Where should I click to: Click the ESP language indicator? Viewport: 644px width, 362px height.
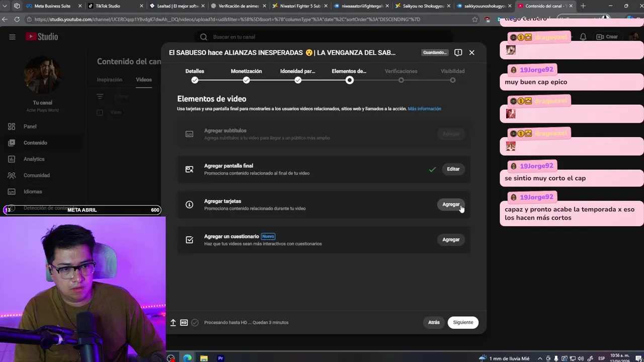coord(601,358)
